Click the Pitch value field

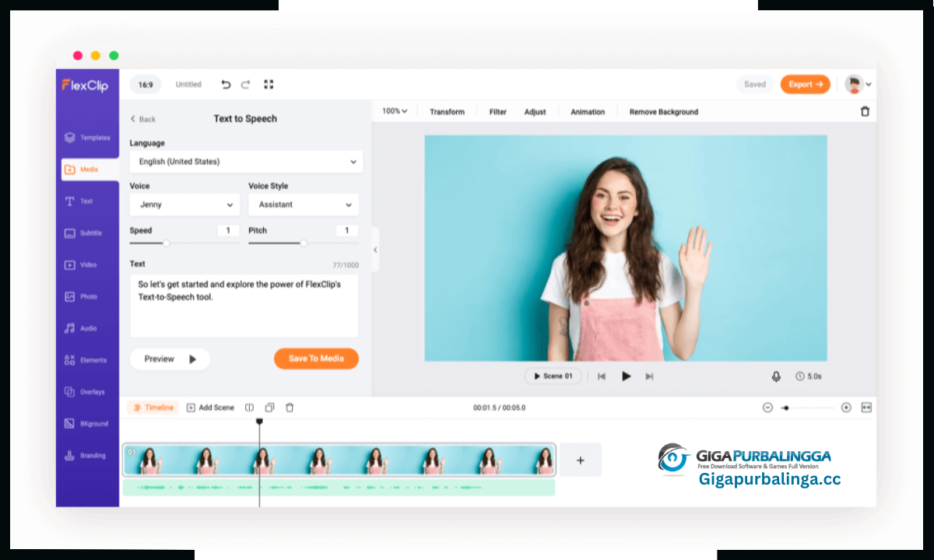pyautogui.click(x=347, y=230)
